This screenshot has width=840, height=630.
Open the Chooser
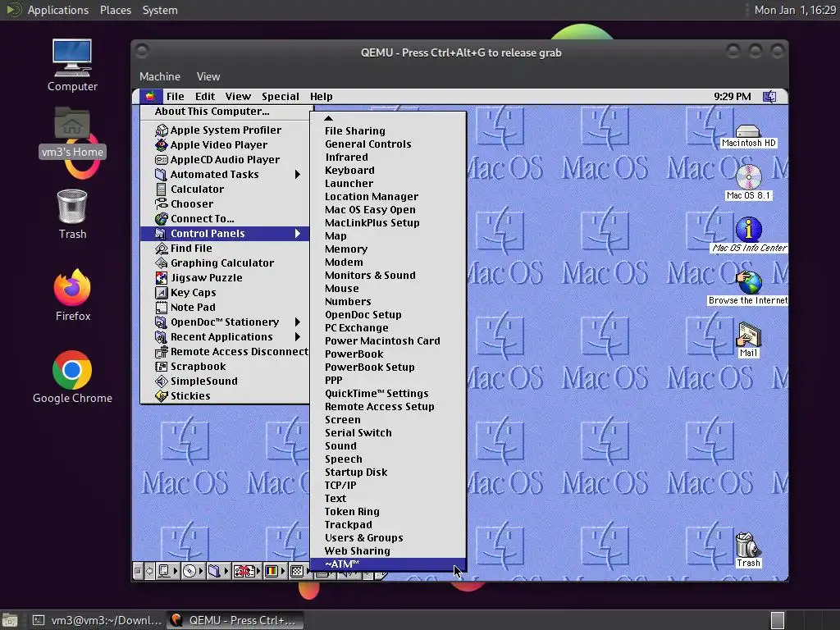(x=225, y=204)
